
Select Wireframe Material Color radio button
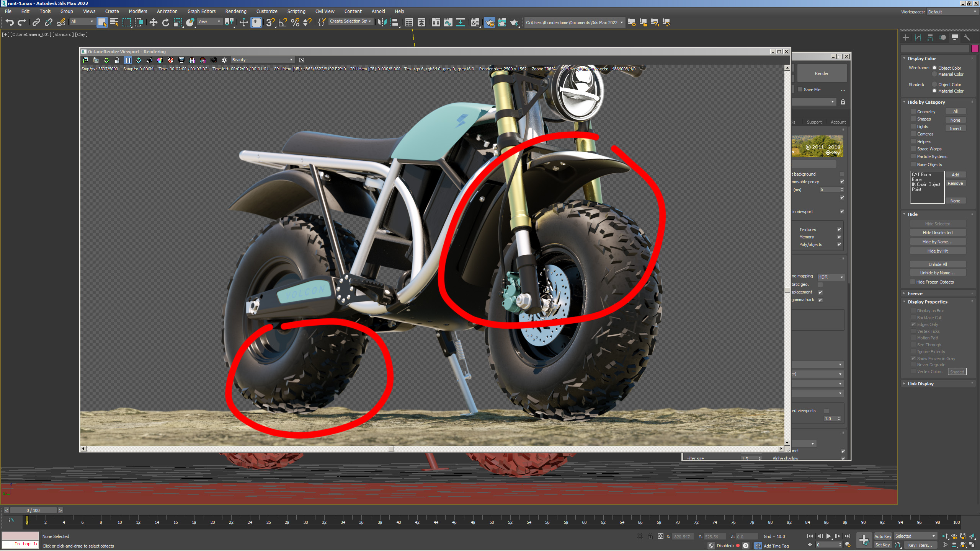pos(934,75)
